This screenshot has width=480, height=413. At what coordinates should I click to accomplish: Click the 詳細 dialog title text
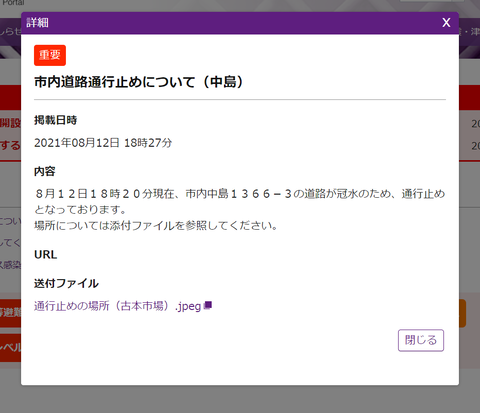point(38,23)
